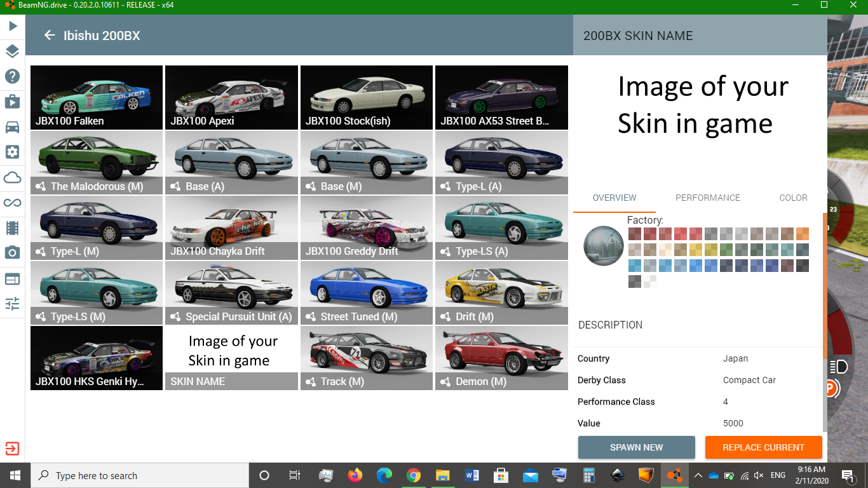Open Task View from the taskbar
The width and height of the screenshot is (868, 488).
coord(294,475)
